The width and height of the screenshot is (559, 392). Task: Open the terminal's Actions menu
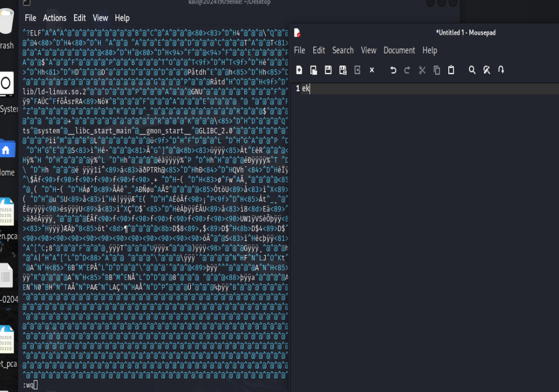pyautogui.click(x=54, y=18)
